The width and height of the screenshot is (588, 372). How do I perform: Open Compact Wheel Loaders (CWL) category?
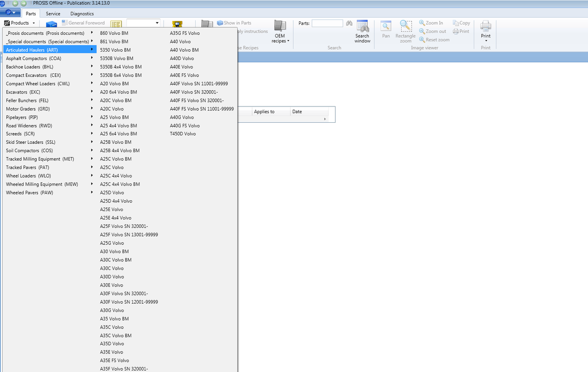click(50, 84)
